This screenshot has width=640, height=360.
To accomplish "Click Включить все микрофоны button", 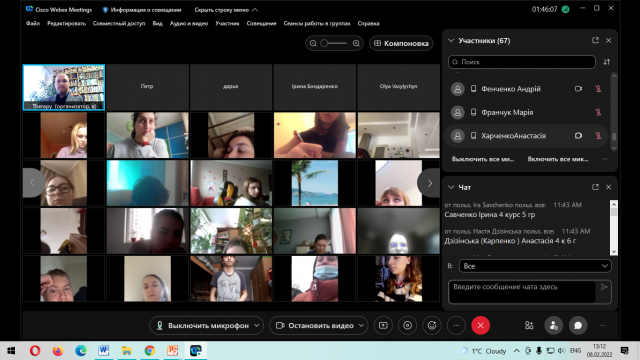I will point(558,159).
